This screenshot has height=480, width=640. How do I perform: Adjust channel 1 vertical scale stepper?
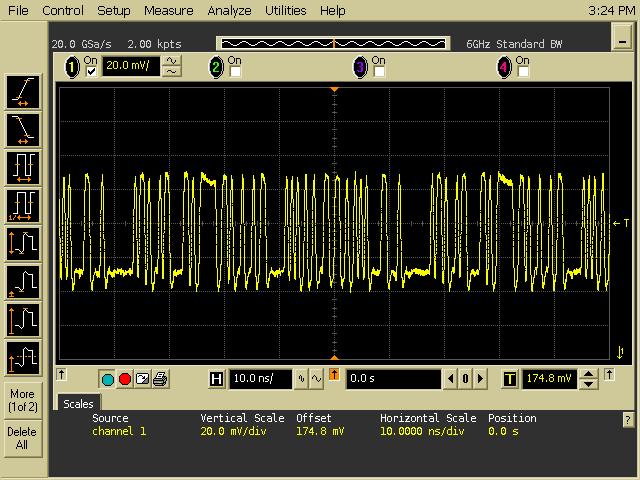tap(172, 67)
